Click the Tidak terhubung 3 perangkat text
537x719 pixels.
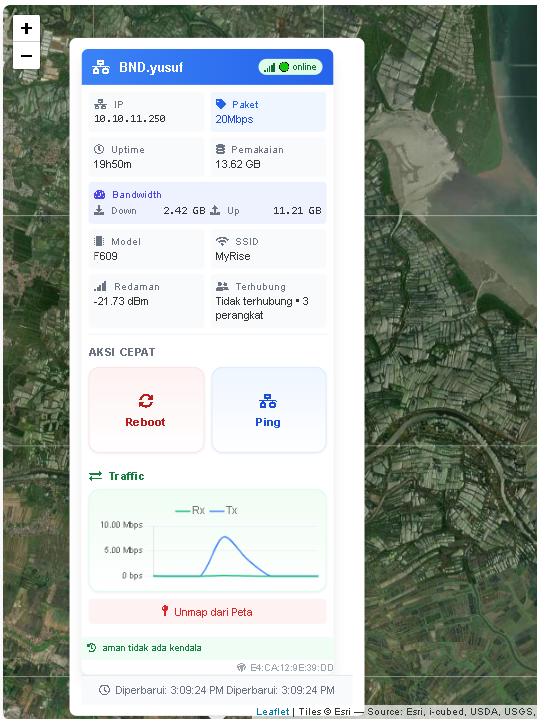click(x=262, y=308)
